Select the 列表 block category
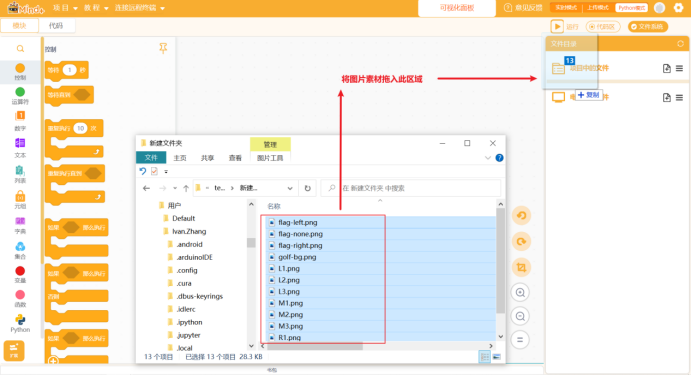The image size is (692, 375). 20,174
